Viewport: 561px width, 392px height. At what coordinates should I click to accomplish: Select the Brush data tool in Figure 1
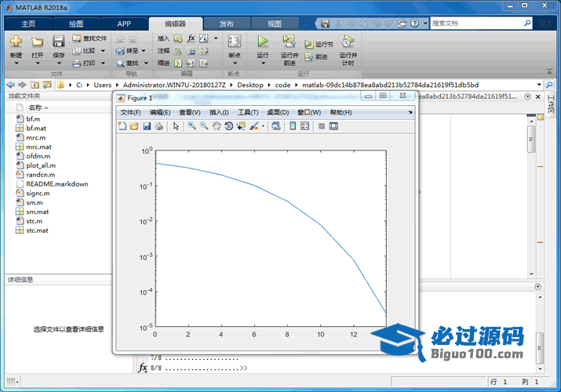coord(253,126)
